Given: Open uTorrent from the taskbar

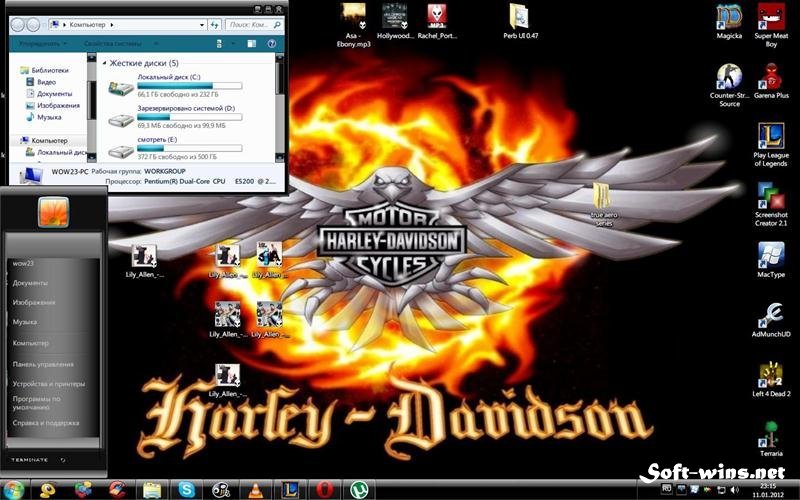Looking at the screenshot, I should (359, 490).
